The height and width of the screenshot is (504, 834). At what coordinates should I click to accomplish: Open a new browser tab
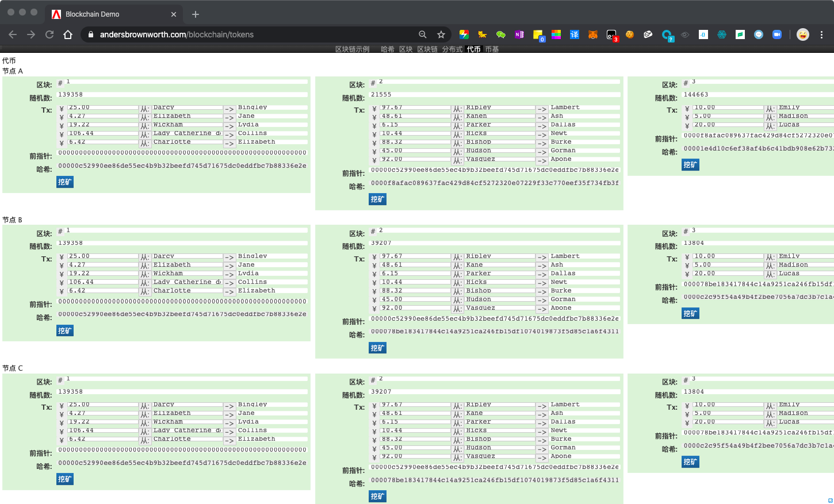click(x=196, y=14)
